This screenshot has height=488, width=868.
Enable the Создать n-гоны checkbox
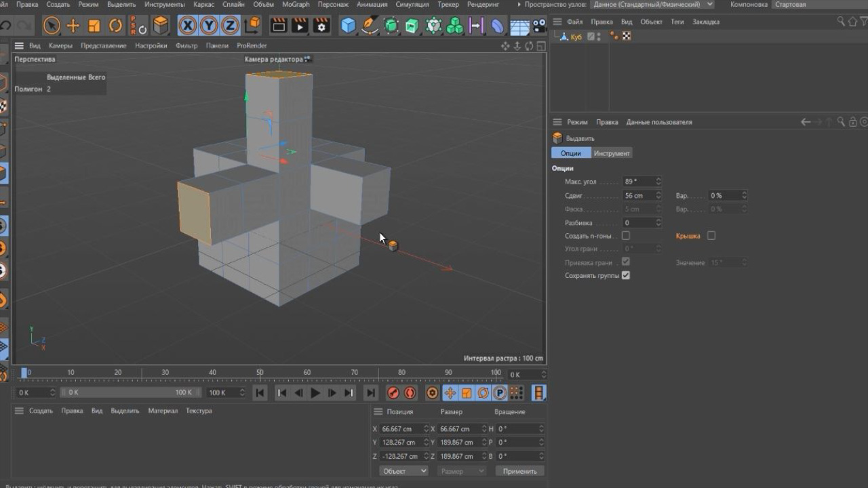click(627, 235)
